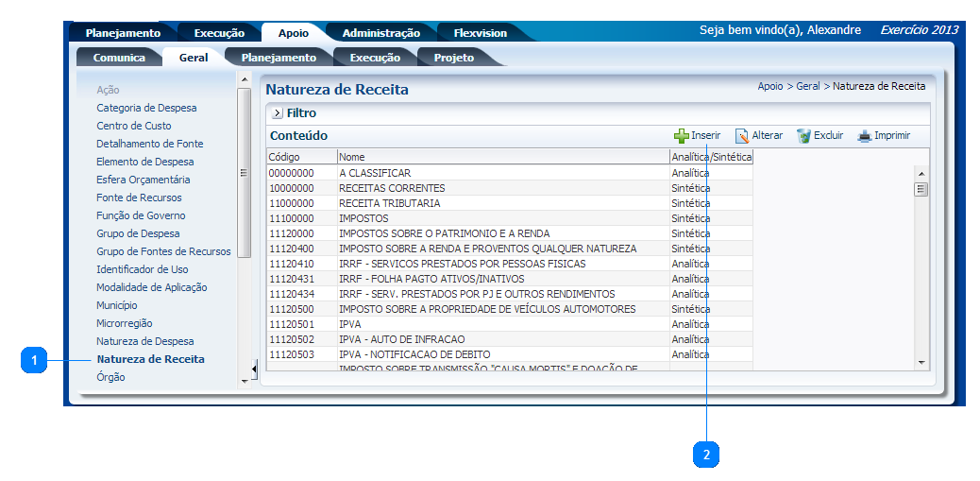Select the RECEITA TRIBUTARIA row
The height and width of the screenshot is (481, 980).
pos(389,203)
